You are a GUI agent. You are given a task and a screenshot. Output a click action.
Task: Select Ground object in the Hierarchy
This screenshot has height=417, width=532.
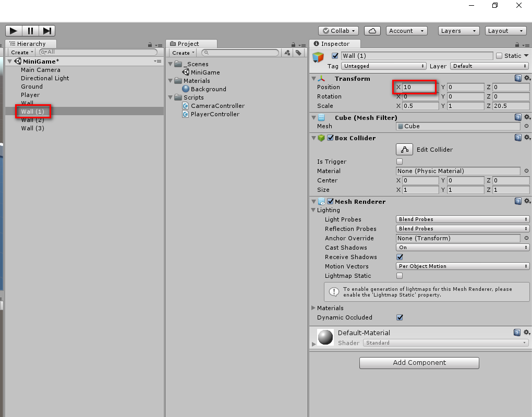pyautogui.click(x=31, y=87)
